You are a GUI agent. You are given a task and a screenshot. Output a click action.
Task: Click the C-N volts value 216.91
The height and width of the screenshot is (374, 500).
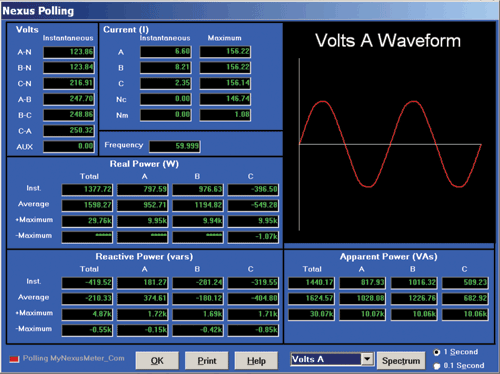click(x=69, y=83)
